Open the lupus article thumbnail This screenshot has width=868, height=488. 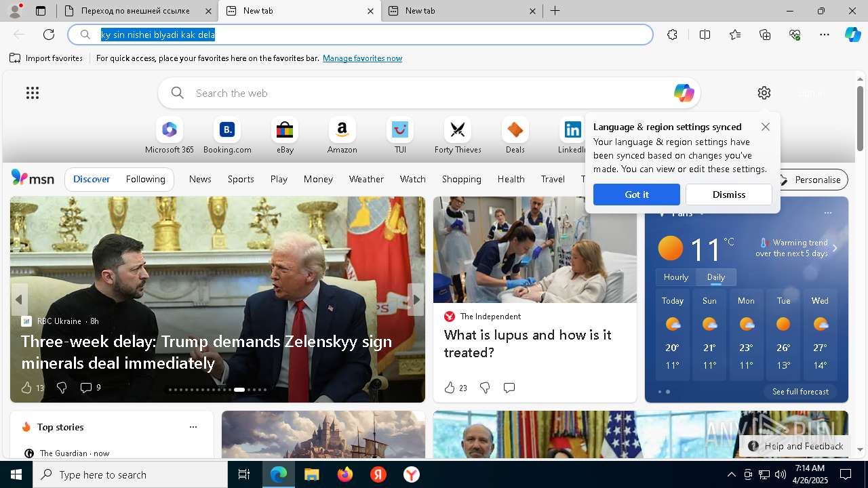[534, 249]
